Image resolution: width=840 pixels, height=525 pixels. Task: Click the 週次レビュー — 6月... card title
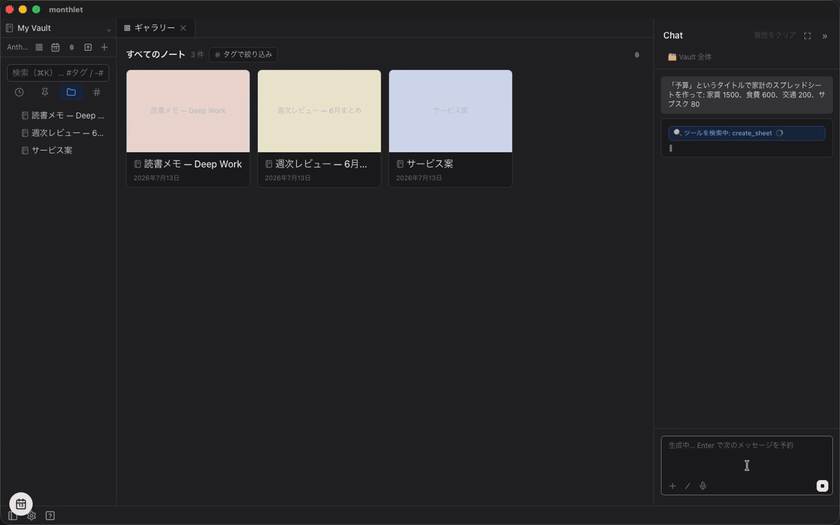(321, 164)
